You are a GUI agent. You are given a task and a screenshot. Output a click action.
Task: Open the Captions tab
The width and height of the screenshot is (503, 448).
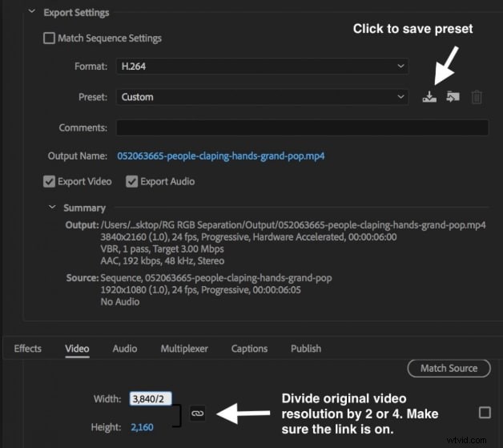pos(249,349)
